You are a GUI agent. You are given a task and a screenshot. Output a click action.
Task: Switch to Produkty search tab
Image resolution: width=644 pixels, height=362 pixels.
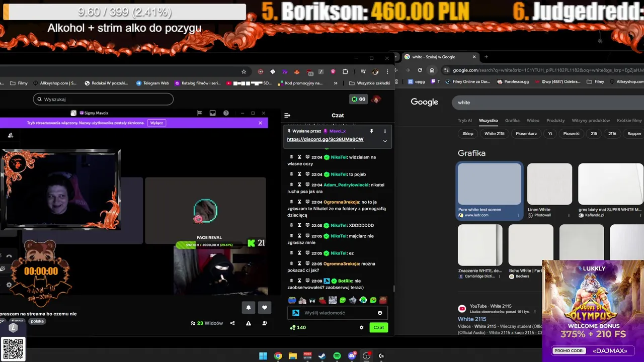555,121
